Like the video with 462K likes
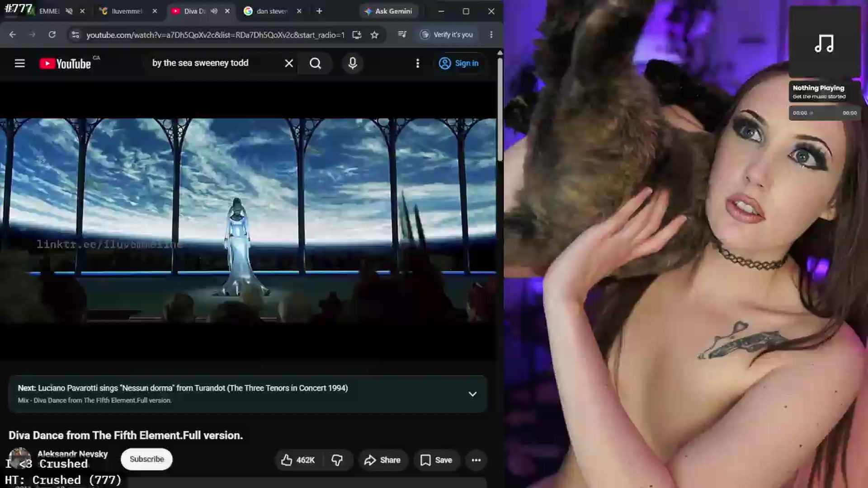The width and height of the screenshot is (868, 488). tap(297, 460)
